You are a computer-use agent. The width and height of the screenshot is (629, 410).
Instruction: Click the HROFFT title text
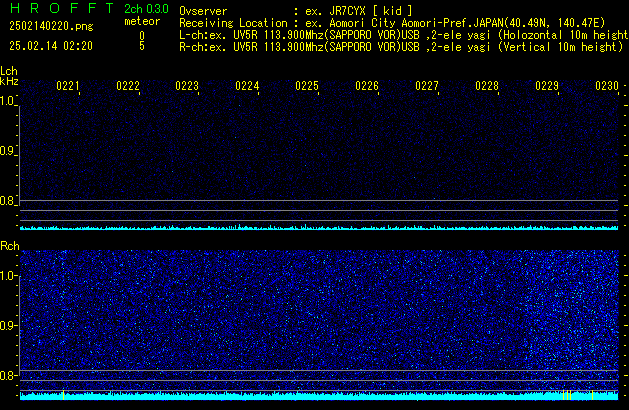pos(62,8)
